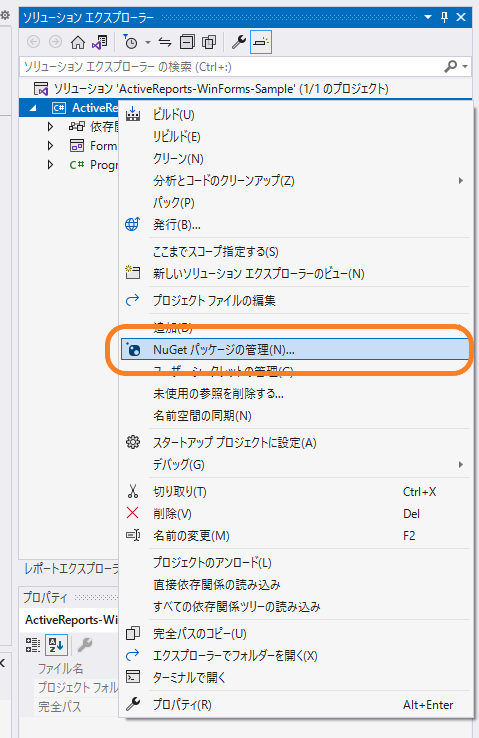Toggle alphabetical sort in Properties panel

[x=56, y=645]
